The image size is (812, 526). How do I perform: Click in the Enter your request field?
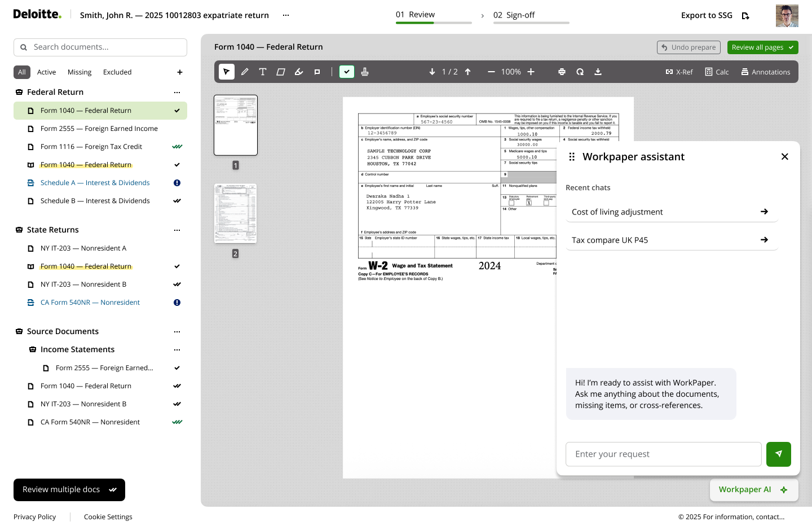tap(664, 454)
